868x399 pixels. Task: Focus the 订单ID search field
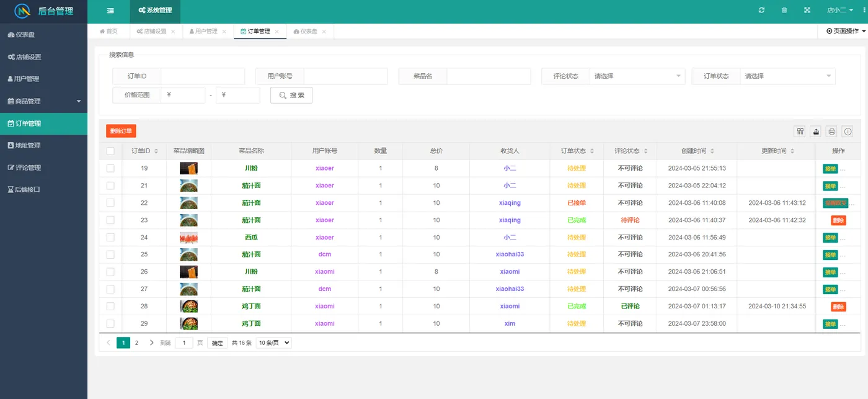tap(203, 76)
